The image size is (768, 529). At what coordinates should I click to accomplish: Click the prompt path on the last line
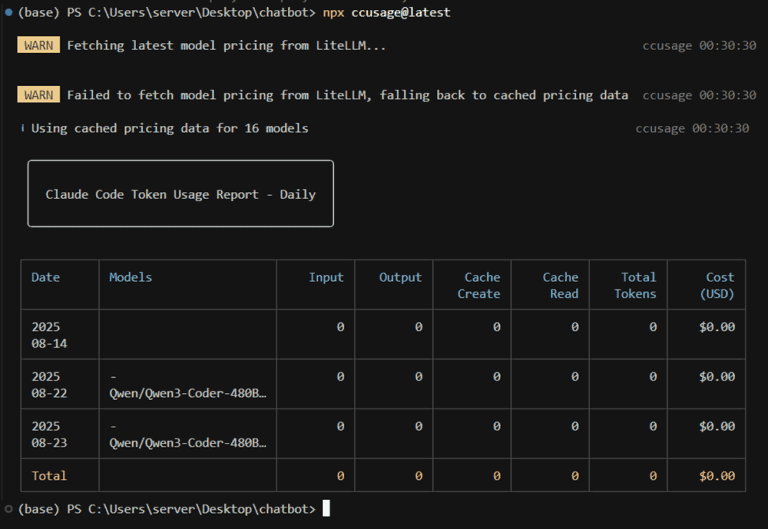click(x=202, y=509)
